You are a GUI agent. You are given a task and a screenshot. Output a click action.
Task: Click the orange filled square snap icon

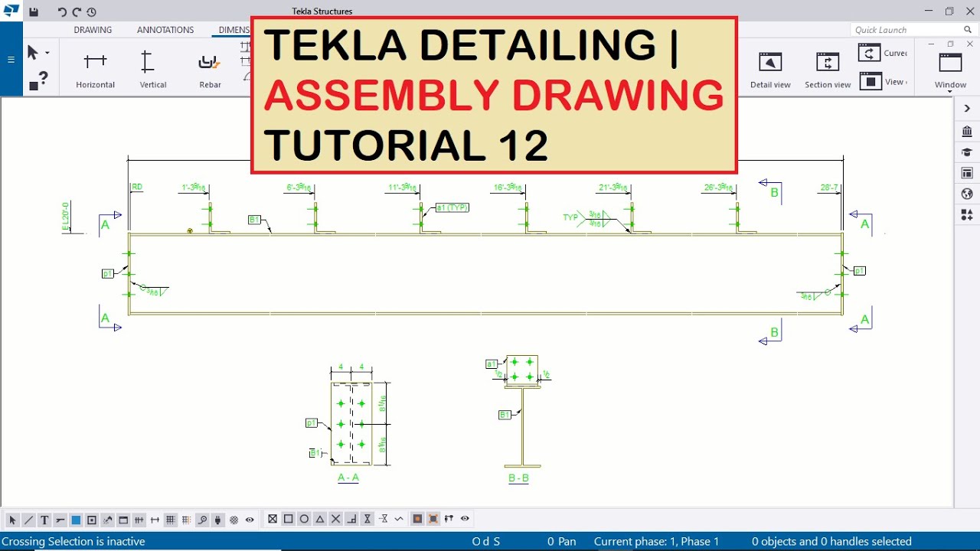(x=417, y=519)
